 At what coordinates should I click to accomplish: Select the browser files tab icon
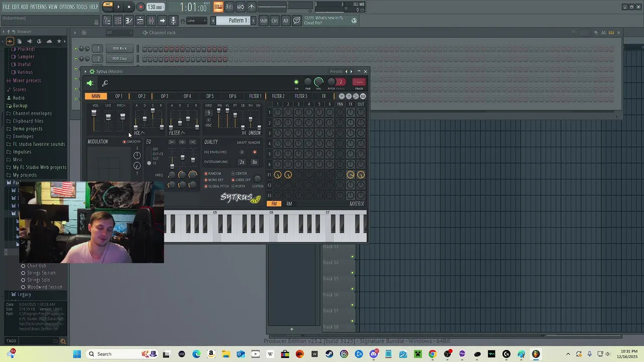(20, 41)
